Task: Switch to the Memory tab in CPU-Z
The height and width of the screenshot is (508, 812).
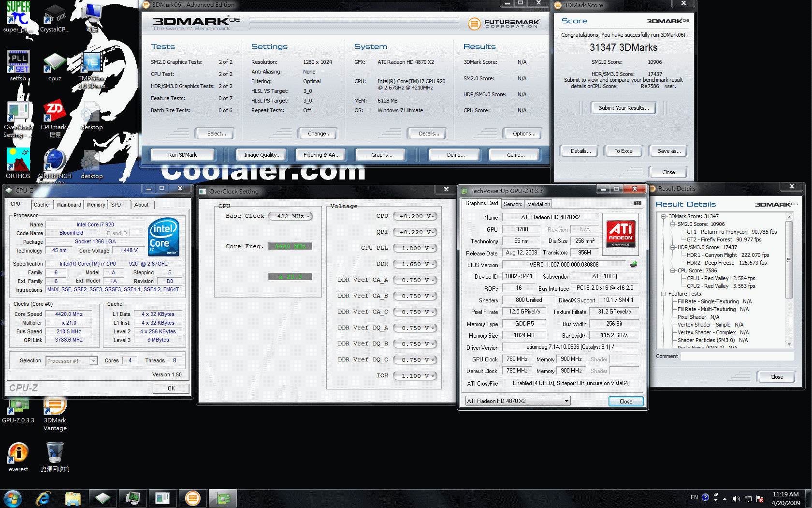Action: 96,205
